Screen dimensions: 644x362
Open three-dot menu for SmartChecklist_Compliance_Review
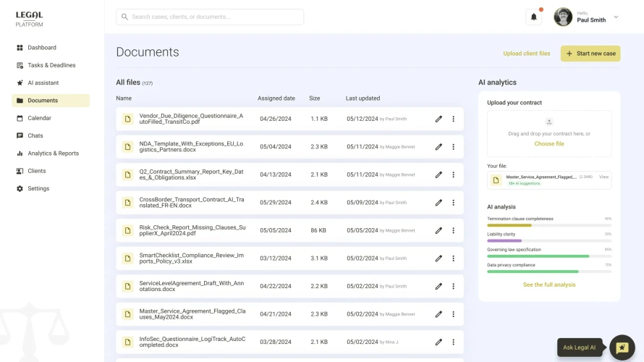pos(454,258)
